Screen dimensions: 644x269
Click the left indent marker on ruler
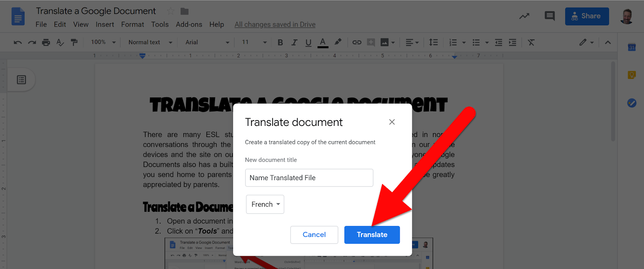coord(142,57)
